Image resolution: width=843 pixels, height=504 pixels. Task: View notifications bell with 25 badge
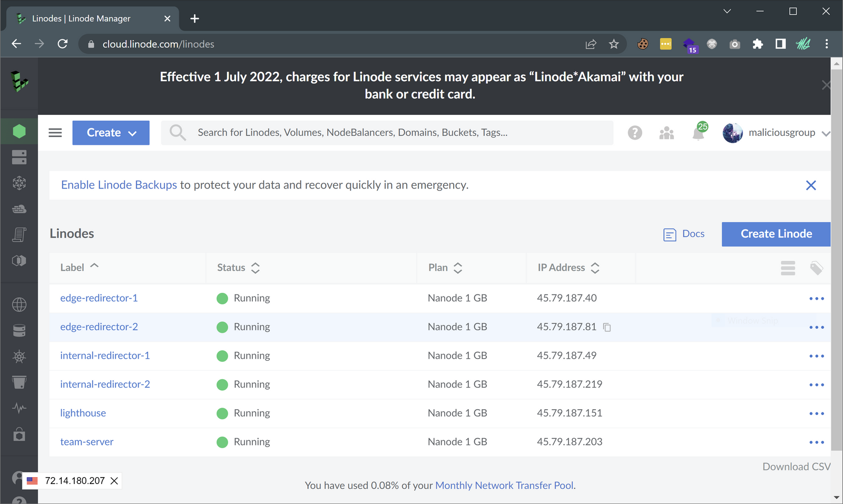pos(699,132)
